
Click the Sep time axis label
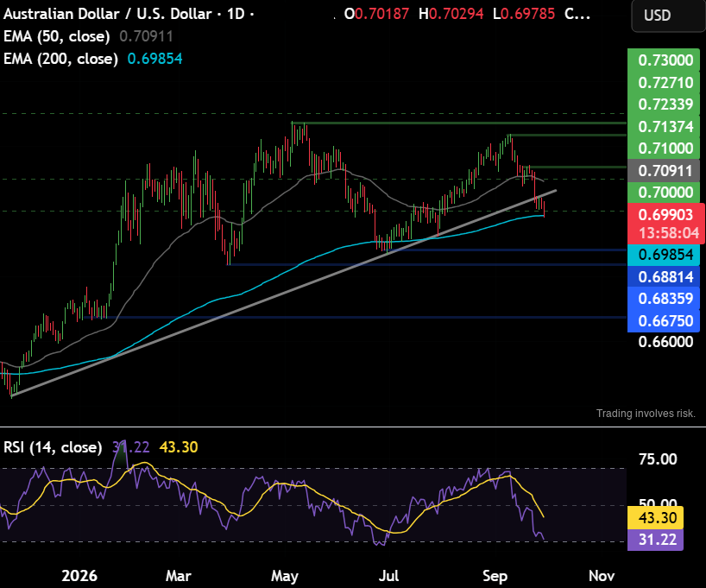click(x=495, y=575)
